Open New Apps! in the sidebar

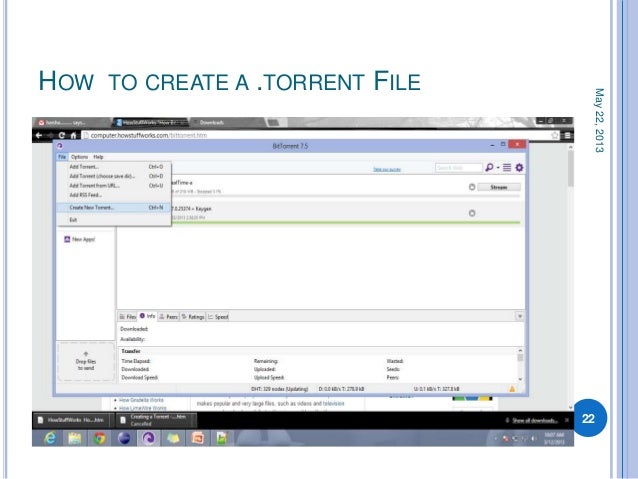click(x=80, y=239)
